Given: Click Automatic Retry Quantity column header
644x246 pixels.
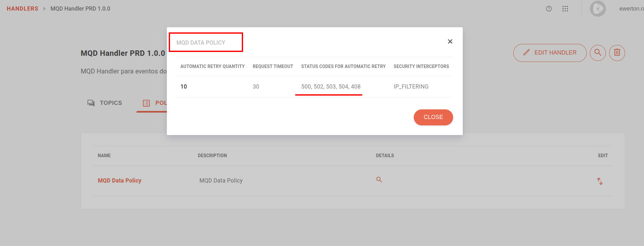Looking at the screenshot, I should click(212, 66).
